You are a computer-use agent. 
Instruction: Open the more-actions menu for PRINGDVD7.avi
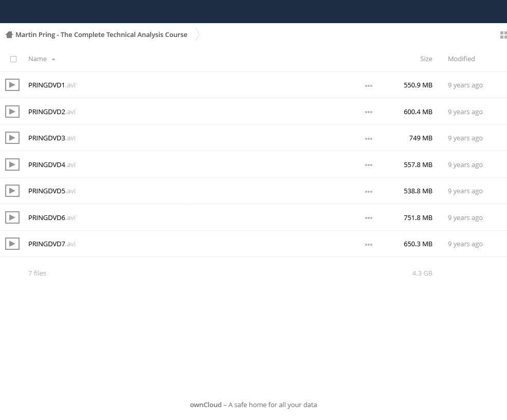click(369, 244)
